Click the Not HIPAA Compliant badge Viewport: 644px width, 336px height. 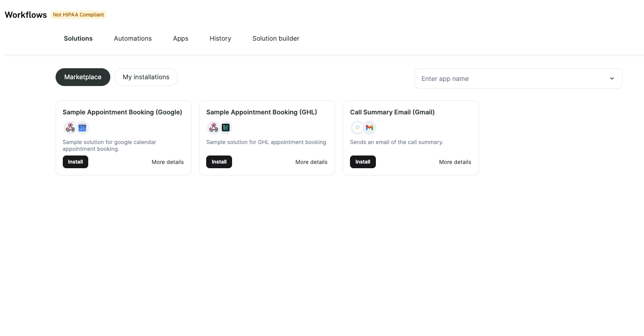click(78, 15)
